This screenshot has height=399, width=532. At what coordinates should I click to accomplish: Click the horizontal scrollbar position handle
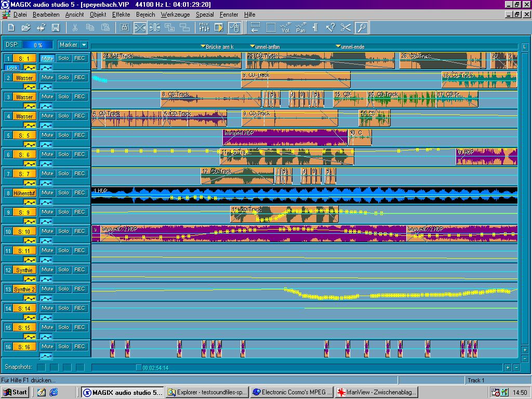click(x=138, y=367)
